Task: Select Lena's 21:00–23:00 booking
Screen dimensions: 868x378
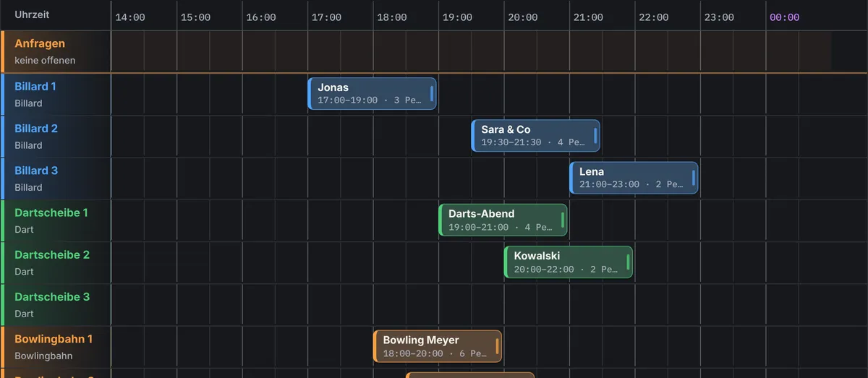Action: click(634, 177)
